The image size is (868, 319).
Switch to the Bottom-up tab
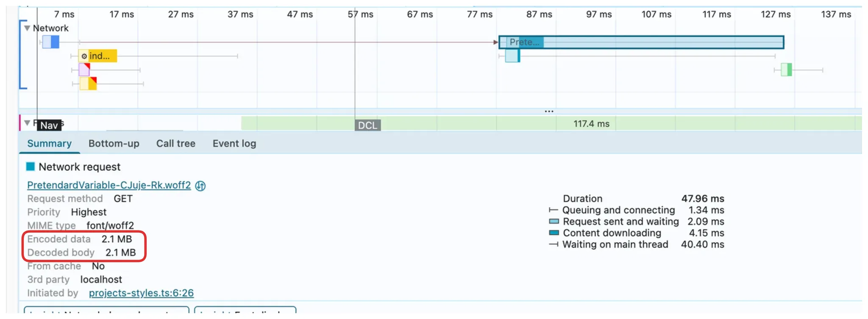(114, 144)
